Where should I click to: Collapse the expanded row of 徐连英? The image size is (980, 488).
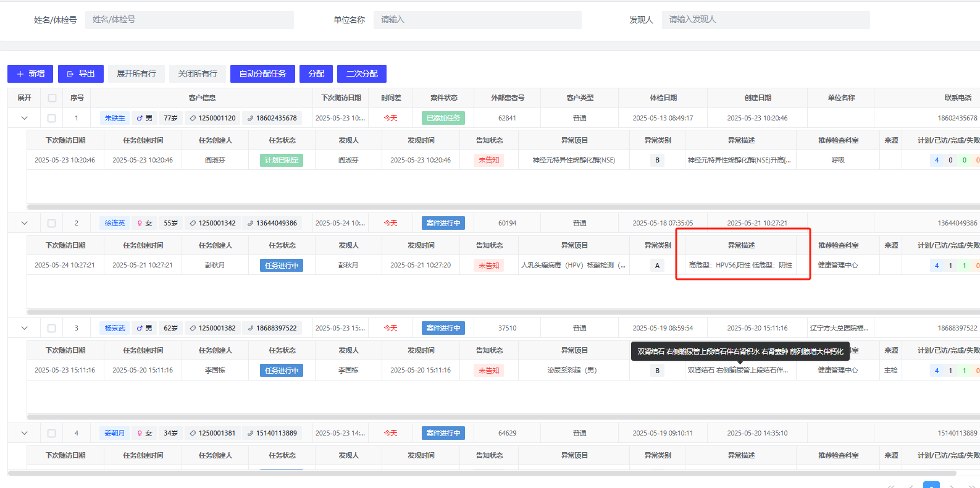(24, 223)
